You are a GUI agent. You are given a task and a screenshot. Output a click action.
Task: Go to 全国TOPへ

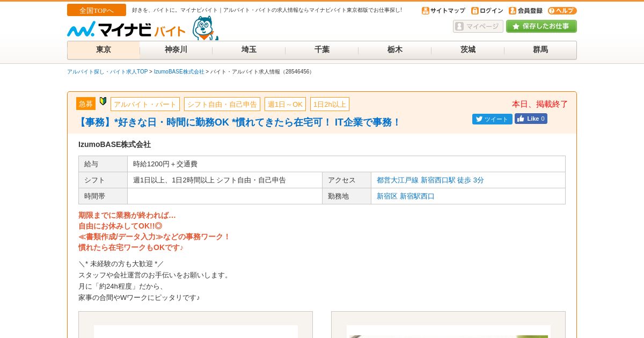tap(97, 10)
